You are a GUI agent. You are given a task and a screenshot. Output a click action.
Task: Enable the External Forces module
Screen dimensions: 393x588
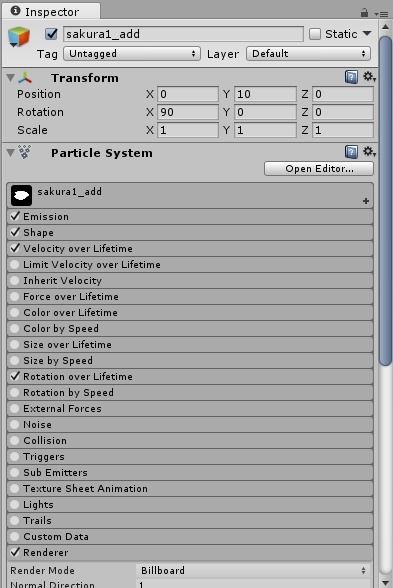click(15, 408)
